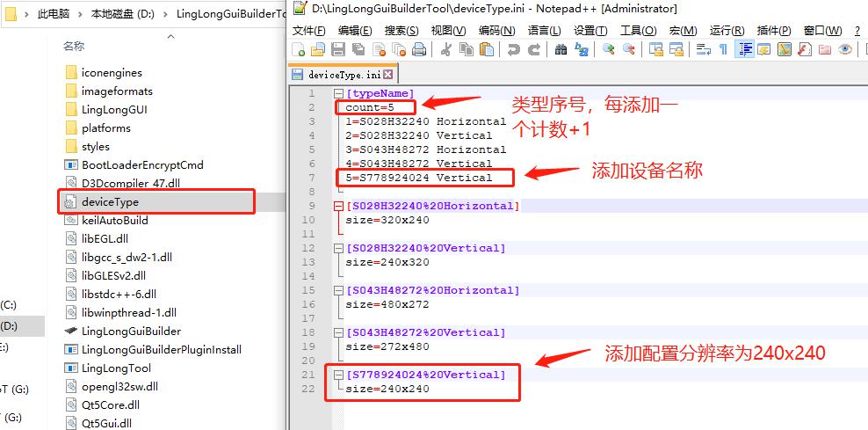Toggle synchronized vertical scrolling icon
This screenshot has width=868, height=430.
click(x=656, y=50)
